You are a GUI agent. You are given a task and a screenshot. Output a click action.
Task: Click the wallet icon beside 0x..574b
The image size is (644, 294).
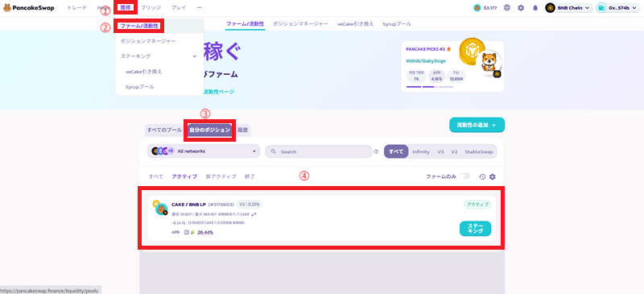(x=601, y=8)
